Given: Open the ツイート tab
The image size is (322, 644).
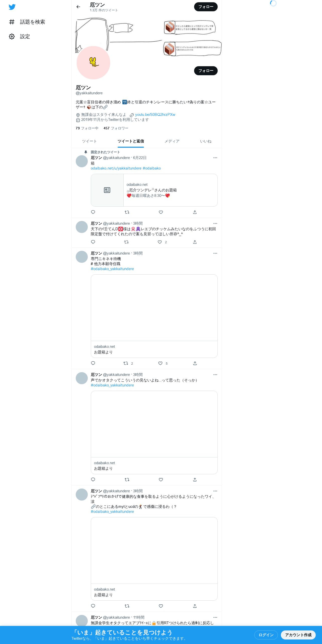Looking at the screenshot, I should [x=89, y=141].
